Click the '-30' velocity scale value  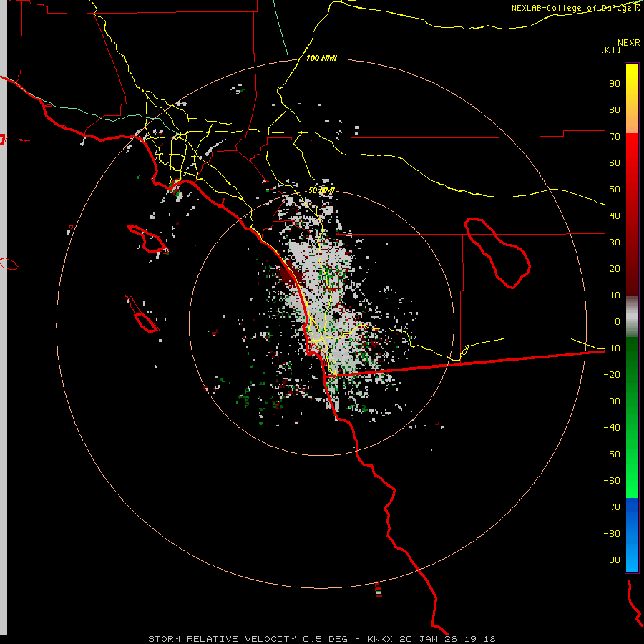point(612,401)
